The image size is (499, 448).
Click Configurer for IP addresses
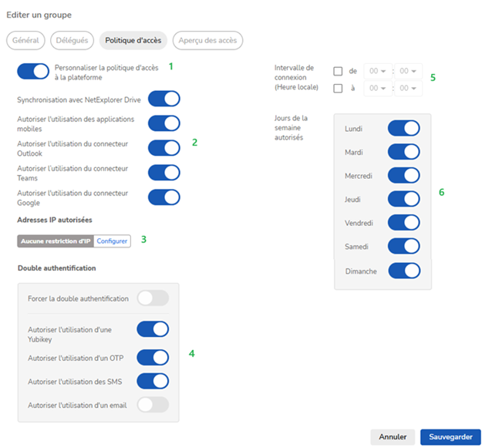coord(113,241)
